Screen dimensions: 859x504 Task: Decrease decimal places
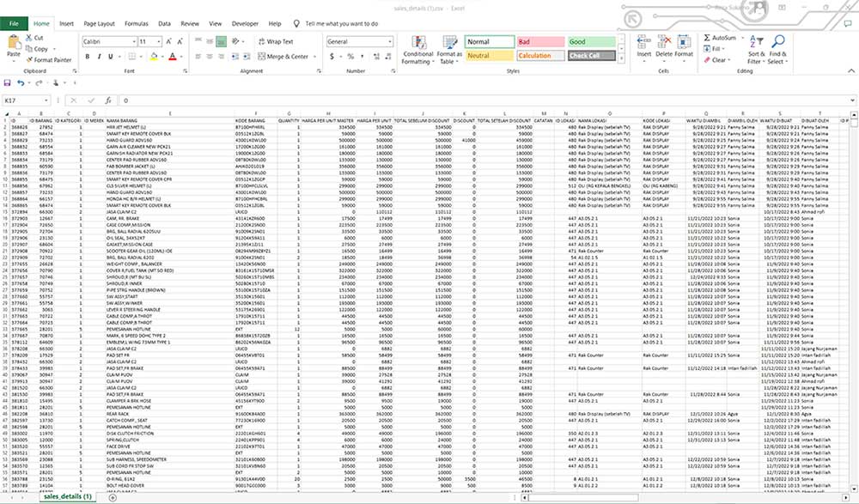pyautogui.click(x=388, y=57)
